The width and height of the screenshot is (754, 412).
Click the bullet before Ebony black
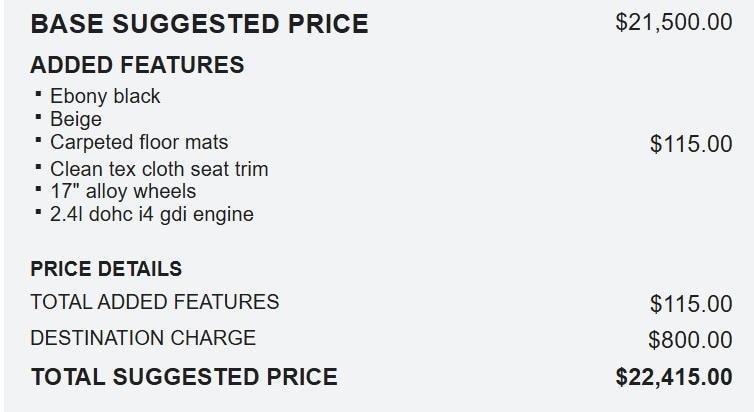[38, 95]
